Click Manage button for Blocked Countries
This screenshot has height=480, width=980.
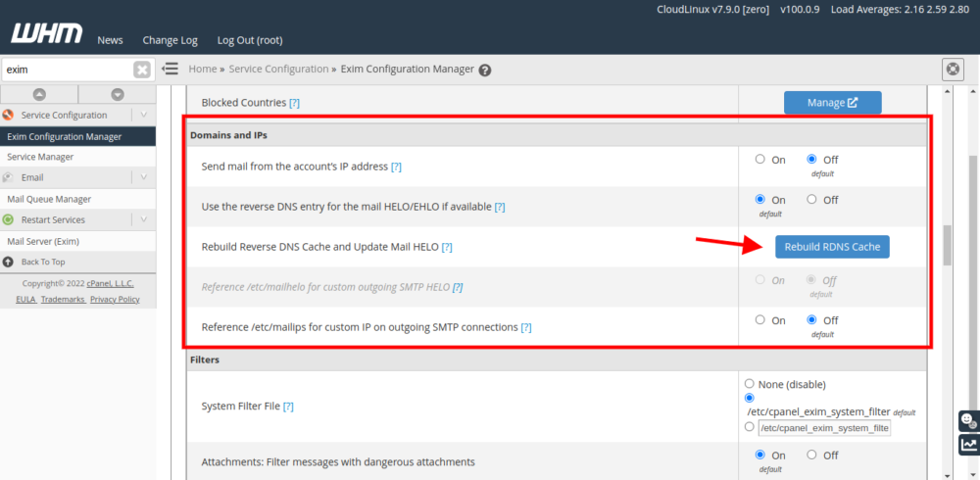coord(832,103)
